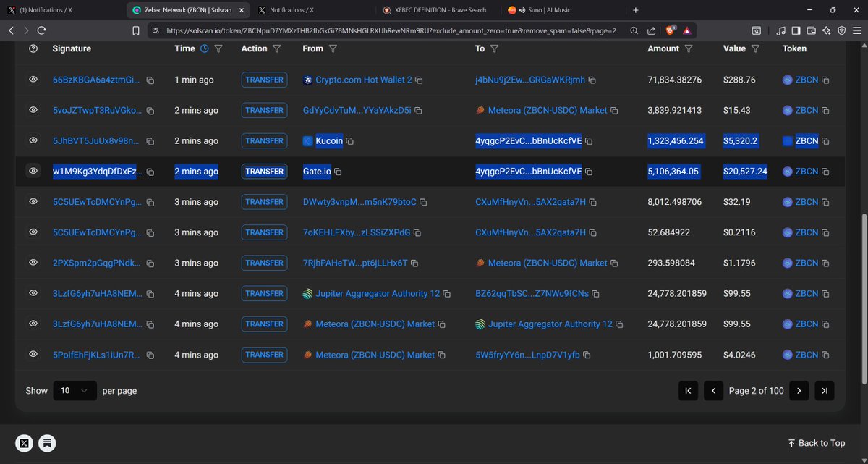Open Brave Shields lion icon
The width and height of the screenshot is (868, 464).
tap(669, 30)
